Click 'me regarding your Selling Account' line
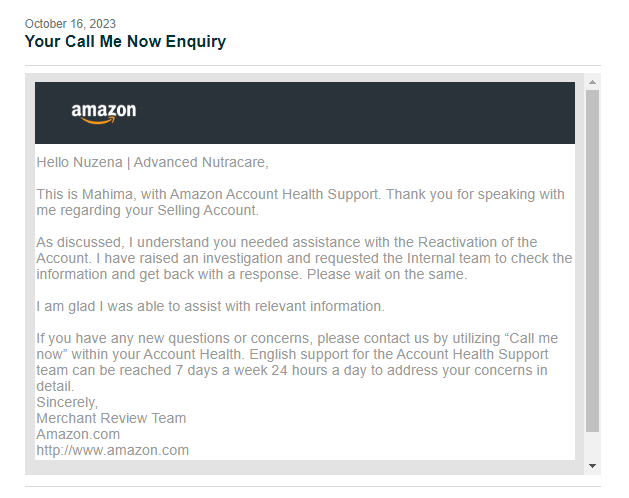The width and height of the screenshot is (629, 498). [148, 210]
